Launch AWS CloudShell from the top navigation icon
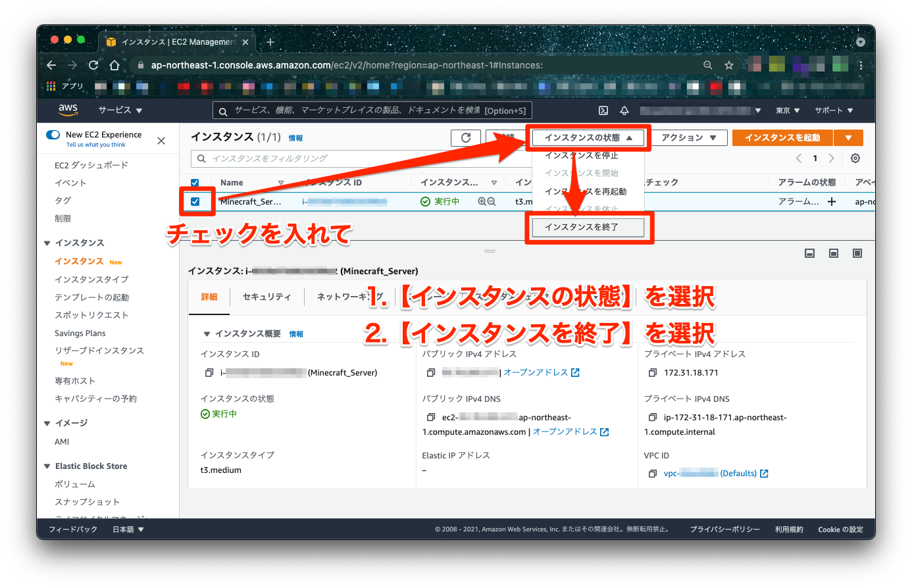Image resolution: width=912 pixels, height=588 pixels. tap(603, 110)
